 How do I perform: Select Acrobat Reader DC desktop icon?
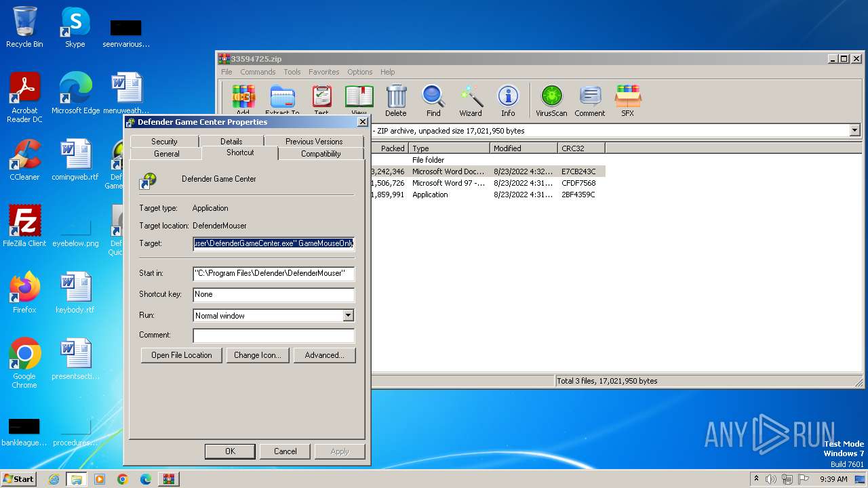pyautogui.click(x=24, y=98)
